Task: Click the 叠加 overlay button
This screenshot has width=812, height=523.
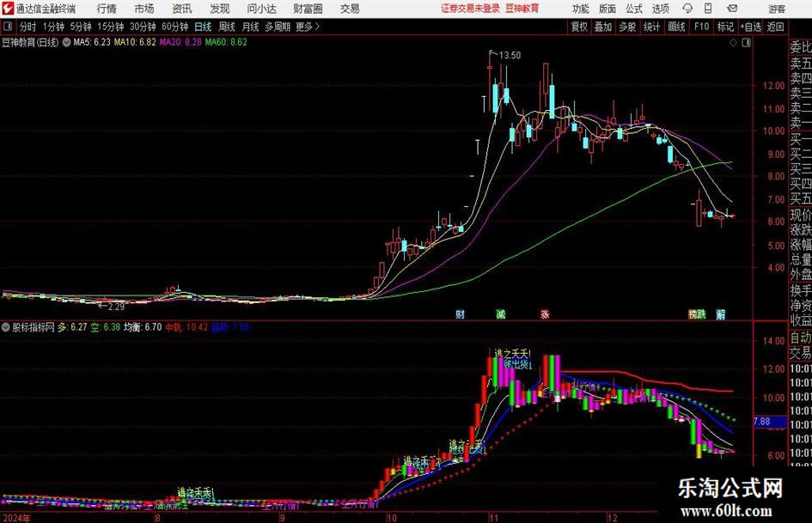Action: click(603, 27)
